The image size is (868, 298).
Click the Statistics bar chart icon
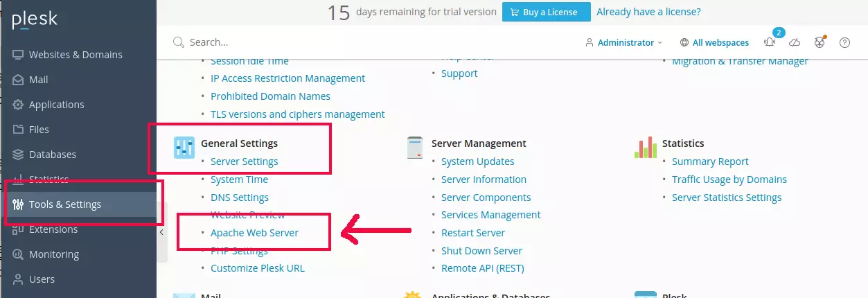click(x=646, y=148)
